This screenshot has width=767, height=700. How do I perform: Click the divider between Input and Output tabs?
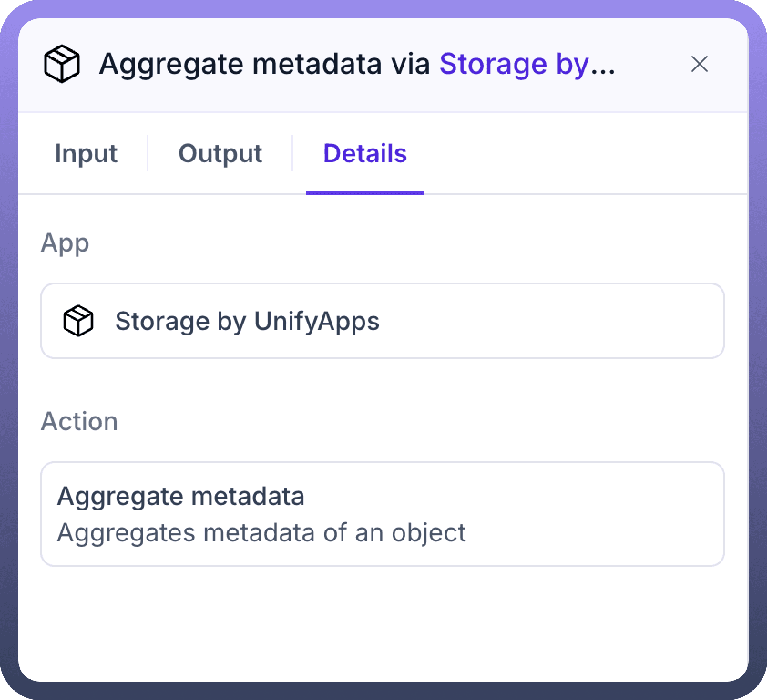148,153
